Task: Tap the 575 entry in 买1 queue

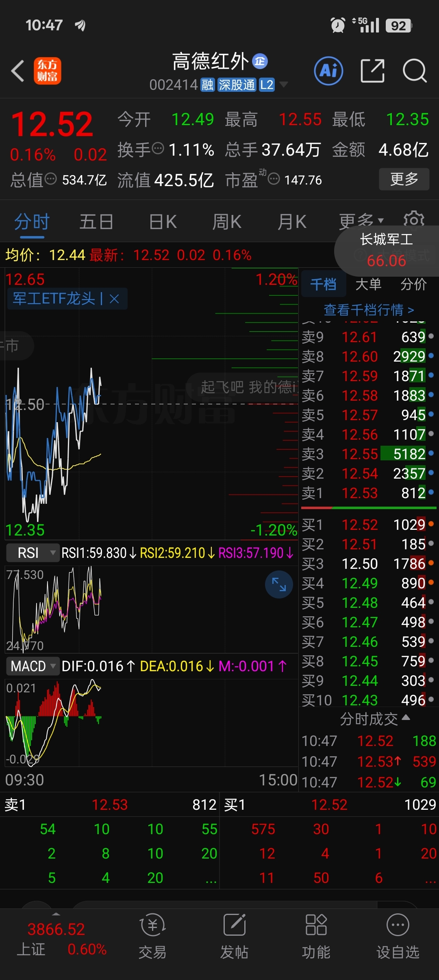Action: tap(263, 829)
